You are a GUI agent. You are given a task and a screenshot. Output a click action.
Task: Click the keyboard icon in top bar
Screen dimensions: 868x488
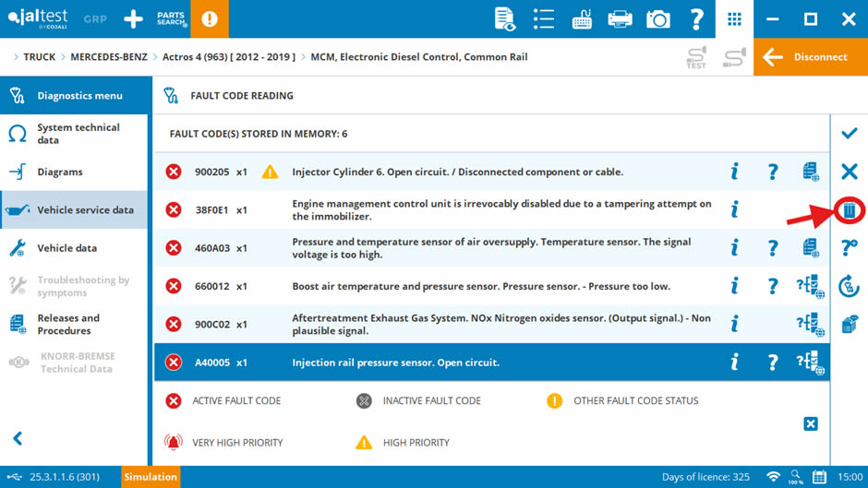(x=582, y=18)
